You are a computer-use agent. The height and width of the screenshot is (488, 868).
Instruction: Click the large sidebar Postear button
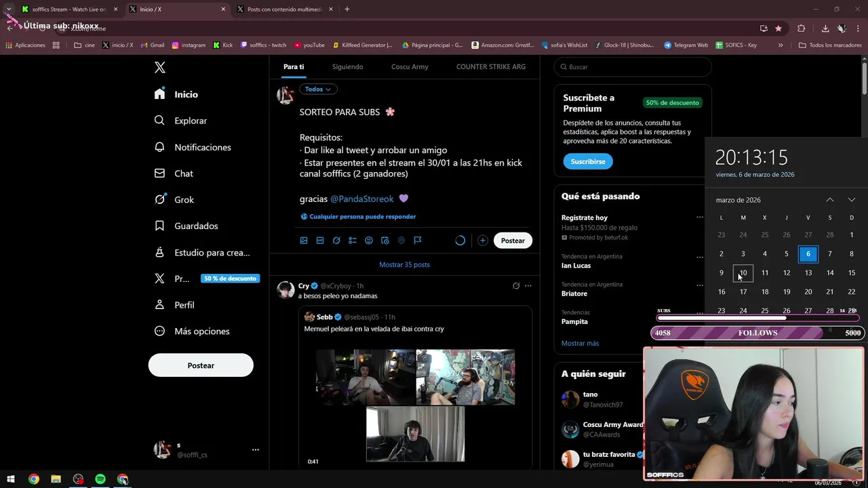(201, 365)
